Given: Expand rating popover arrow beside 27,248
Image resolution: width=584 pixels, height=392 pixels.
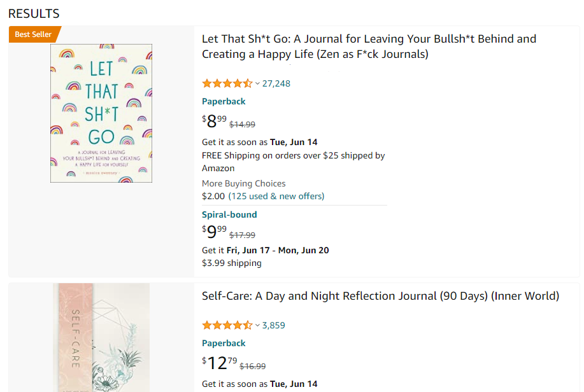Looking at the screenshot, I should pyautogui.click(x=257, y=83).
